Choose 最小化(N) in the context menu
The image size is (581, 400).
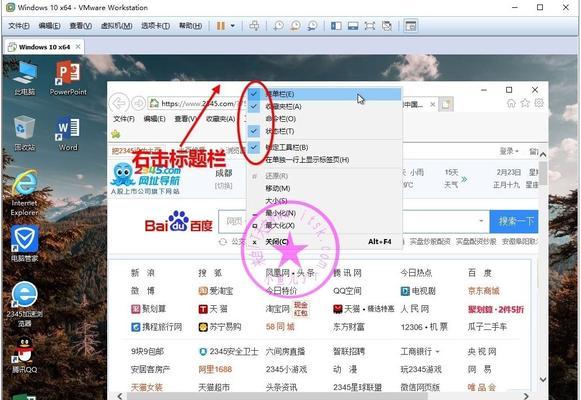(325, 213)
